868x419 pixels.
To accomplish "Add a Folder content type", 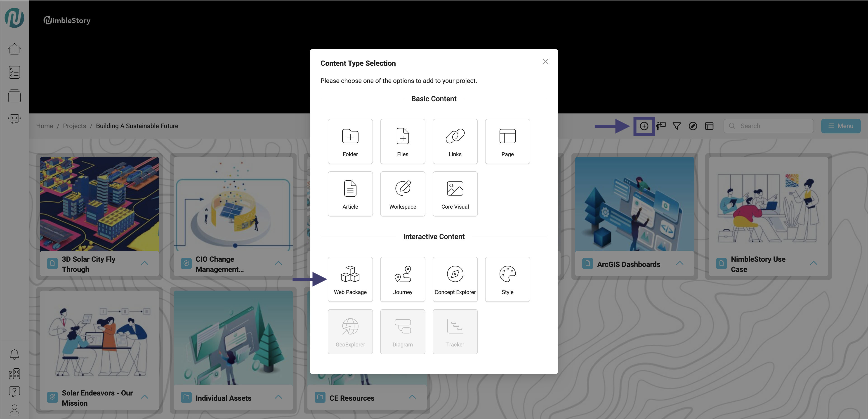I will pyautogui.click(x=350, y=141).
